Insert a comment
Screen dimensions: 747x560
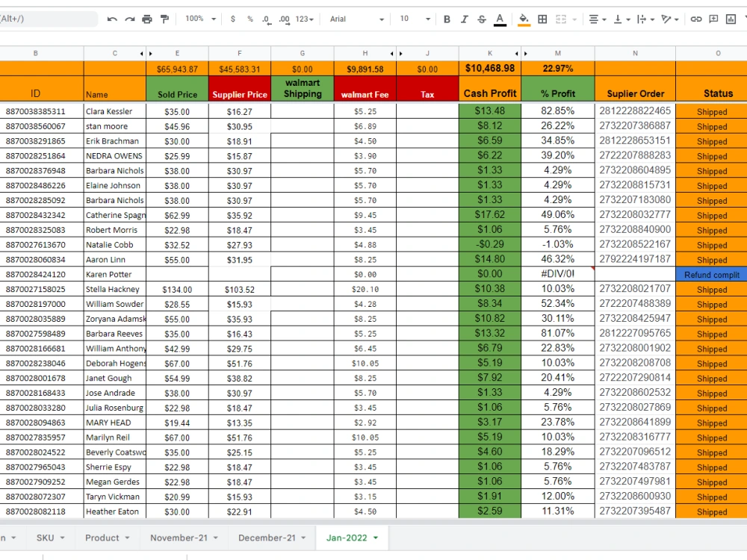[713, 19]
